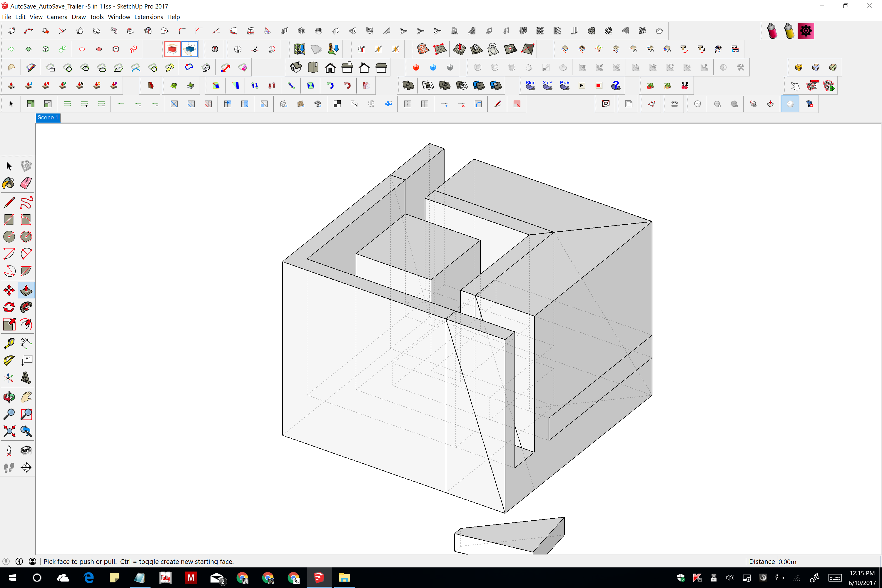
Task: Select the Pan hand tool
Action: click(26, 397)
